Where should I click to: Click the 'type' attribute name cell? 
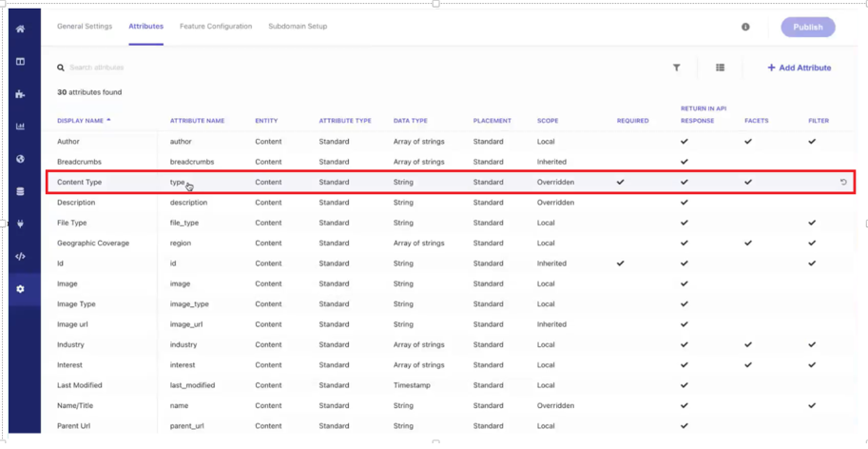tap(177, 182)
